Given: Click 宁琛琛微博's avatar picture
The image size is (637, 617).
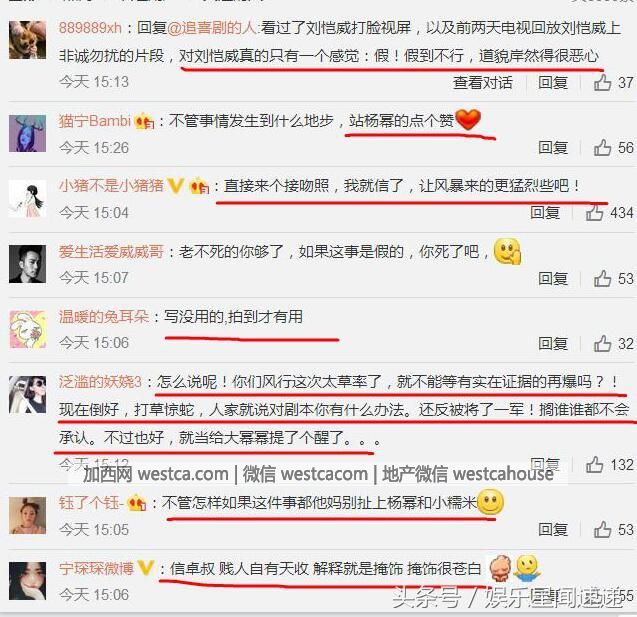Looking at the screenshot, I should point(28,581).
